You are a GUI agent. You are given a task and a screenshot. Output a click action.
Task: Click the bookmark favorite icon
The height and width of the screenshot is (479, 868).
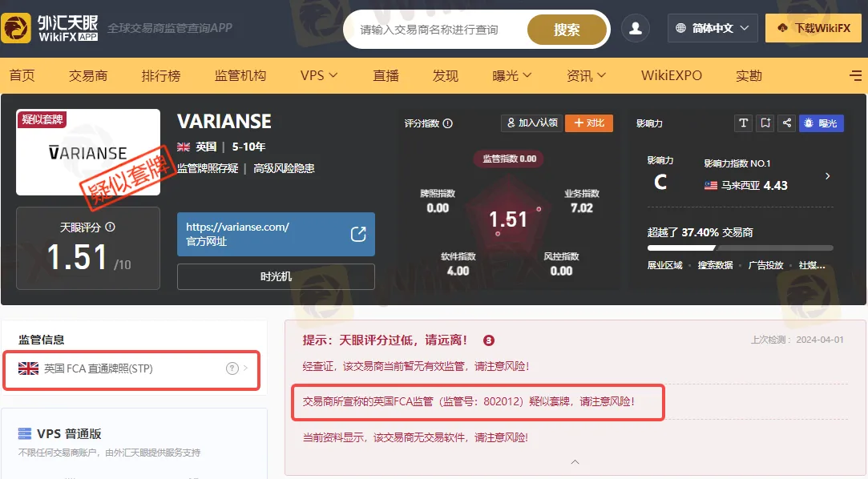coord(765,123)
